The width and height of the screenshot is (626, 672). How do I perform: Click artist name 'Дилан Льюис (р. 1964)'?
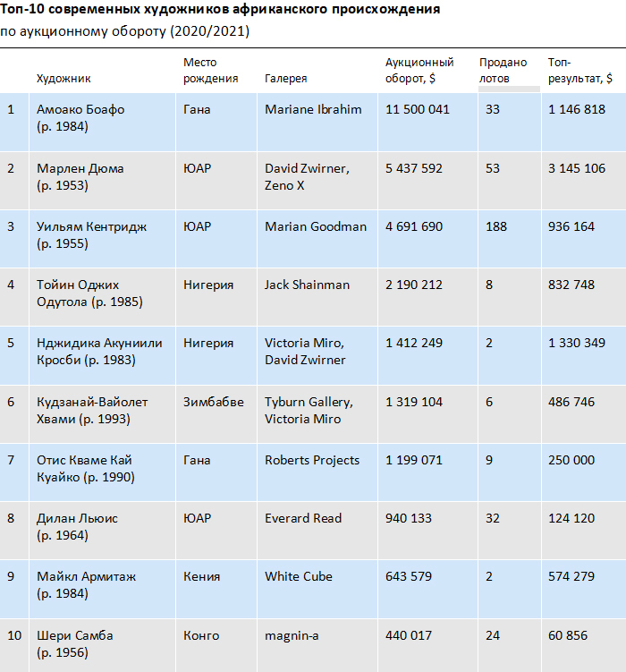point(77,527)
